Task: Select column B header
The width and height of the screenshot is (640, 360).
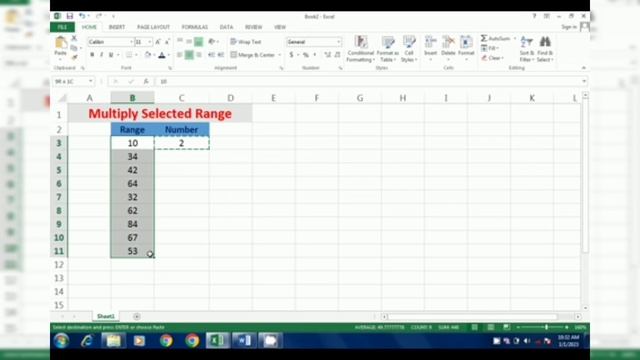Action: tap(132, 98)
